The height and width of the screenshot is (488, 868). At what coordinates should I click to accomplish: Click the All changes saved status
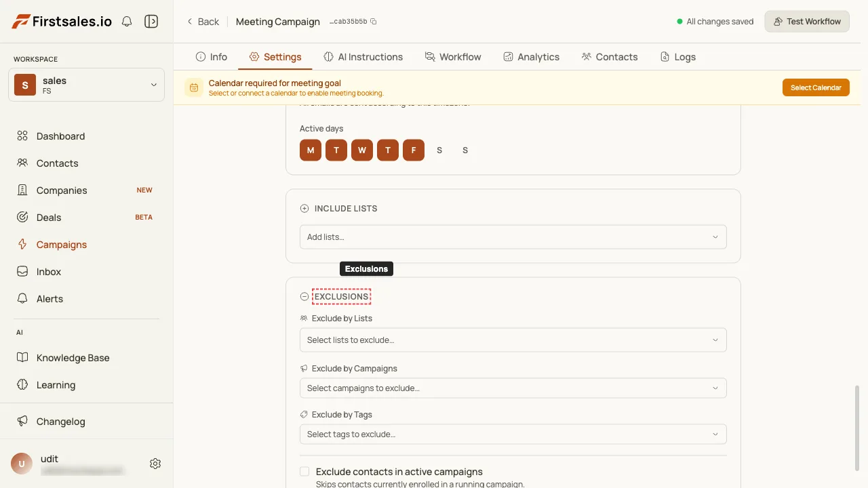pyautogui.click(x=715, y=22)
